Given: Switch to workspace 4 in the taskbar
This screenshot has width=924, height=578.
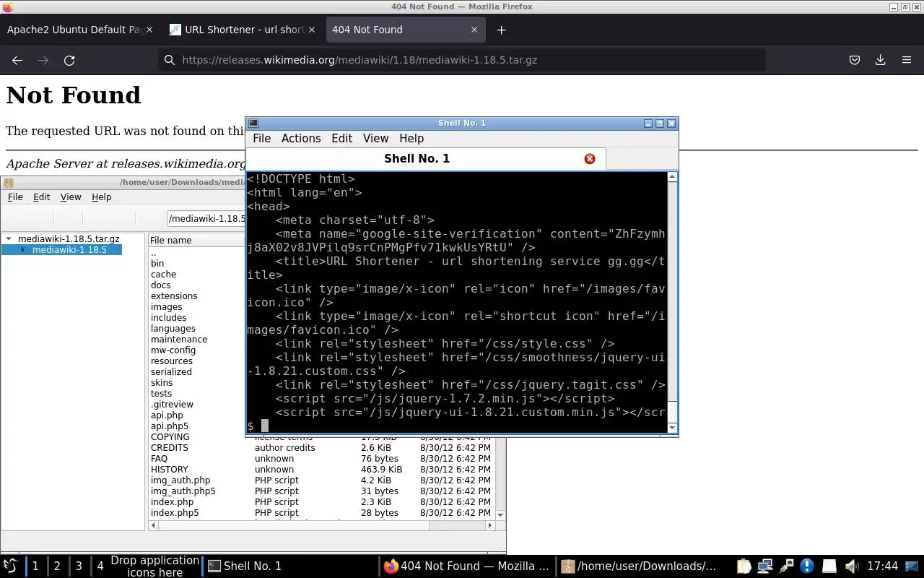Looking at the screenshot, I should point(100,566).
